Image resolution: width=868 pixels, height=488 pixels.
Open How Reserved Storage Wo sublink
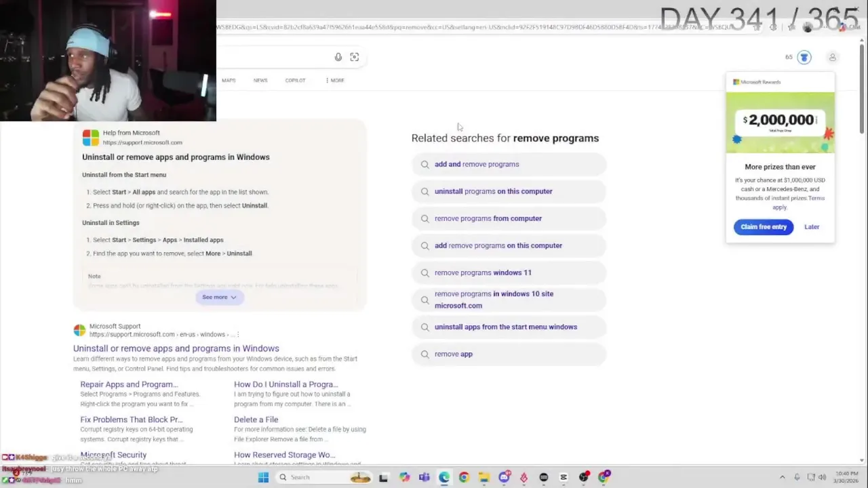(x=284, y=455)
